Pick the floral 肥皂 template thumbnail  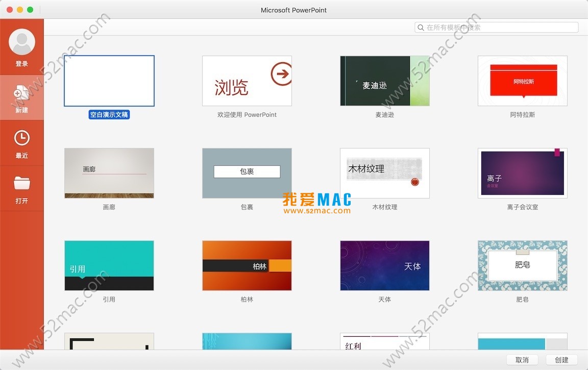pyautogui.click(x=522, y=265)
